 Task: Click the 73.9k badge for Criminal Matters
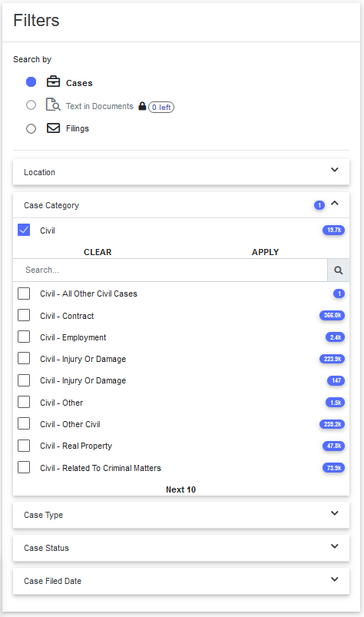coord(334,468)
